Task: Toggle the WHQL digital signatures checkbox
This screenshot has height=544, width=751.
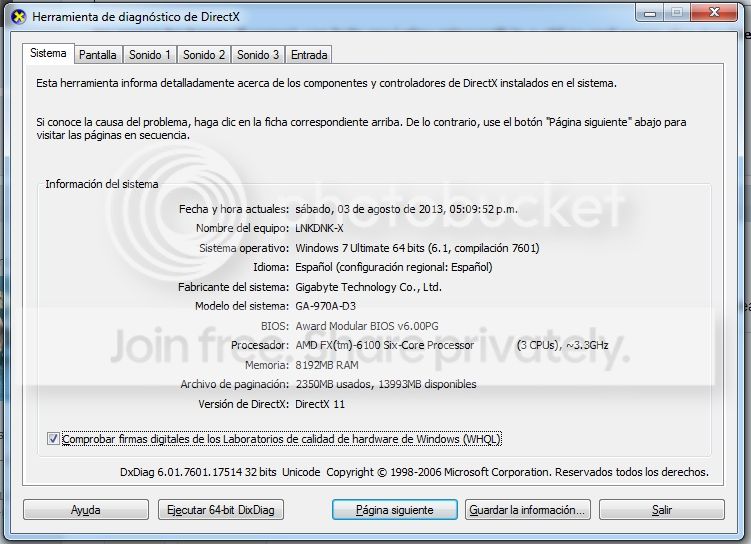Action: (53, 439)
